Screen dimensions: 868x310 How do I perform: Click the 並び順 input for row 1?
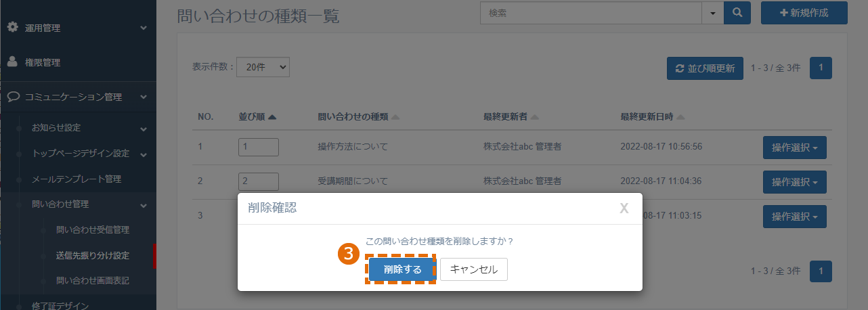coord(259,147)
